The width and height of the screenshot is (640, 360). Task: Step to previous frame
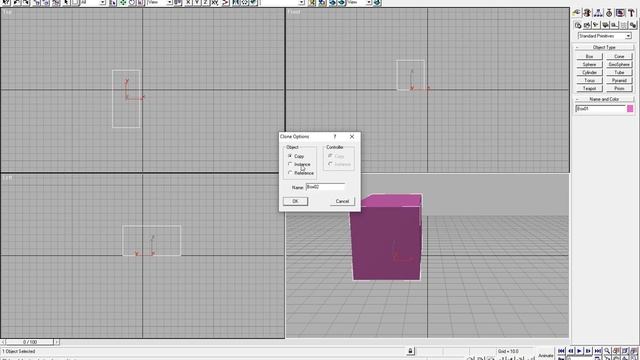click(570, 351)
